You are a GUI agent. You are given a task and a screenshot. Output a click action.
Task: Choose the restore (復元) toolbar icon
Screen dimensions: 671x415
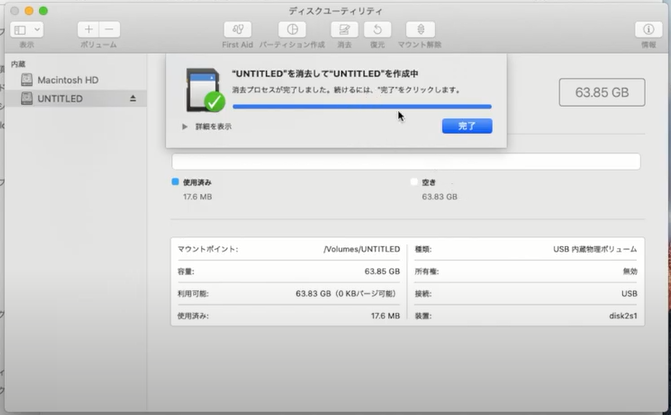[377, 30]
